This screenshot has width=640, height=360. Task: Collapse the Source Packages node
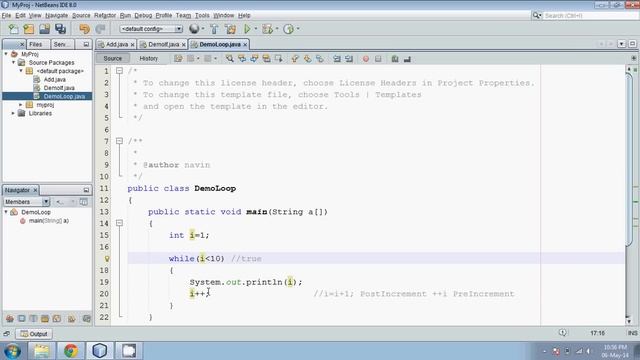(13, 62)
